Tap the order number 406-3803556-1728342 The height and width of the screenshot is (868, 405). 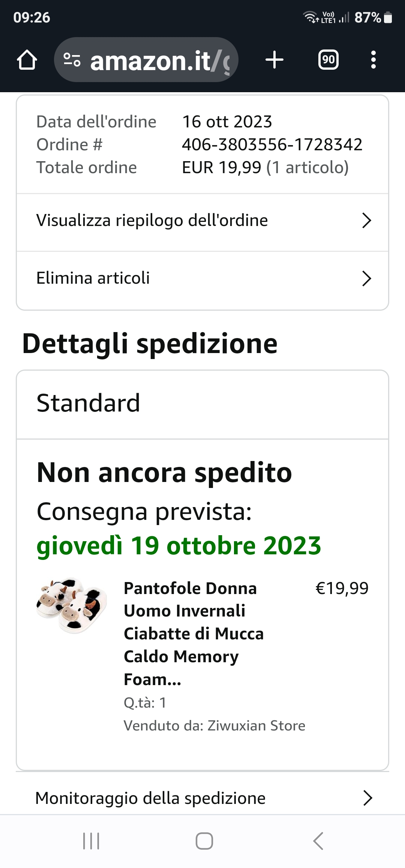tap(272, 145)
